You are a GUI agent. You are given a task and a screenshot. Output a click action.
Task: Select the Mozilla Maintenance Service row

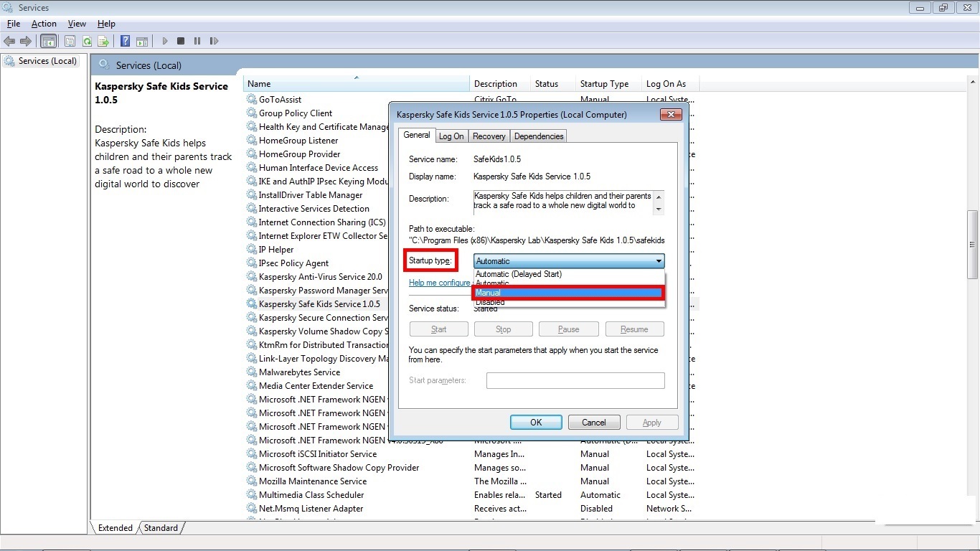470,481
